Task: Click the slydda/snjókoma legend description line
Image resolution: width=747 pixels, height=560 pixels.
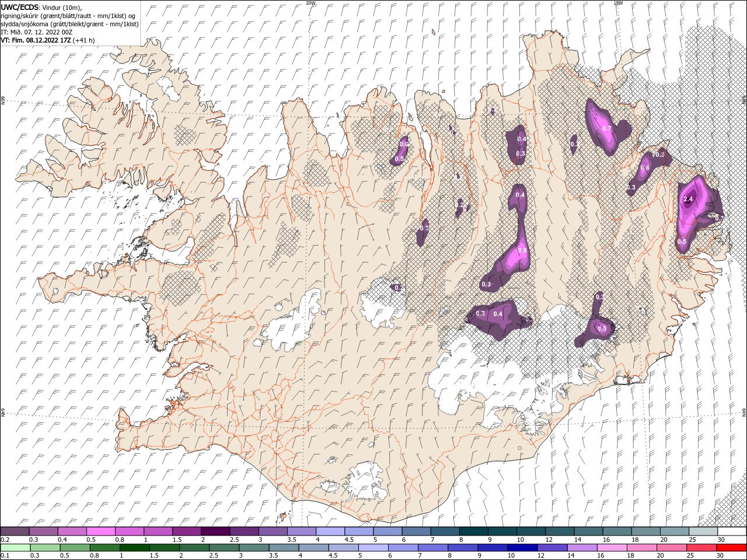Action: [x=69, y=24]
